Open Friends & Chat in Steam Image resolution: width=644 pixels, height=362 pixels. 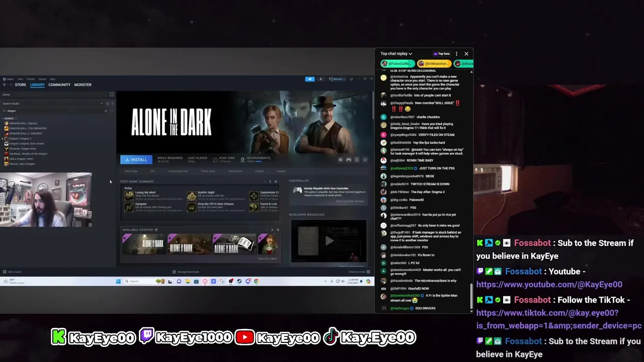pyautogui.click(x=360, y=272)
